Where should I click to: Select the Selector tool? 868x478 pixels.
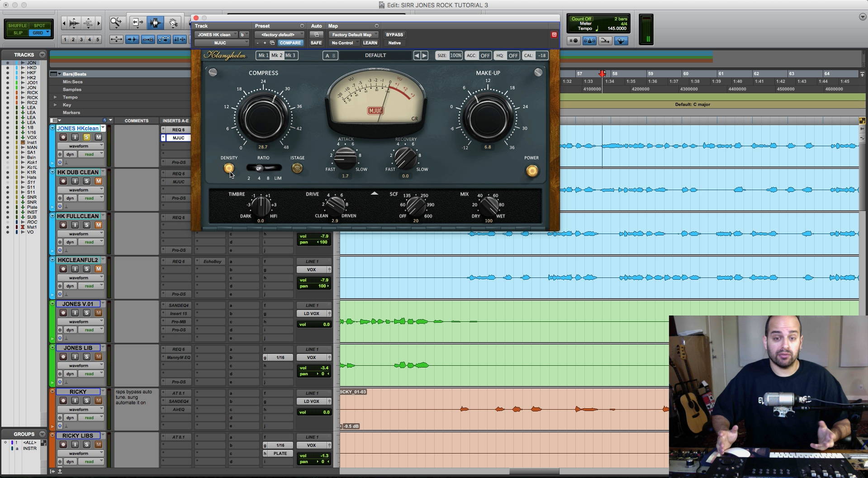click(x=155, y=22)
